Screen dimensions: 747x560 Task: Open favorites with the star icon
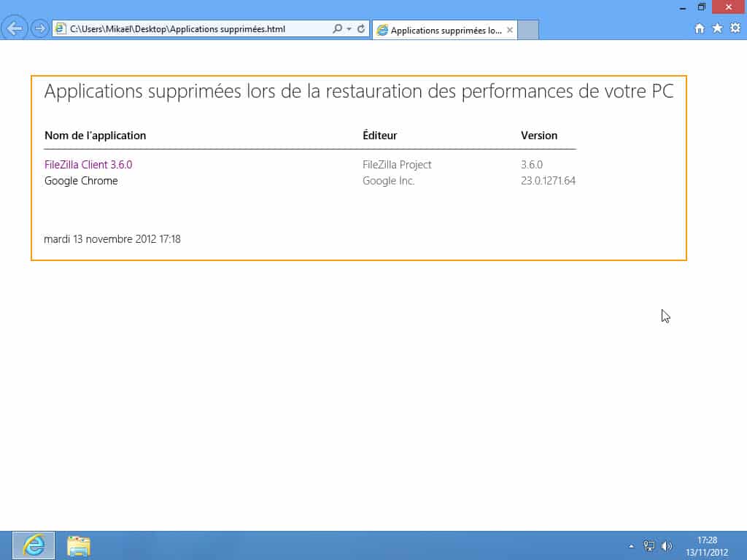(x=718, y=28)
